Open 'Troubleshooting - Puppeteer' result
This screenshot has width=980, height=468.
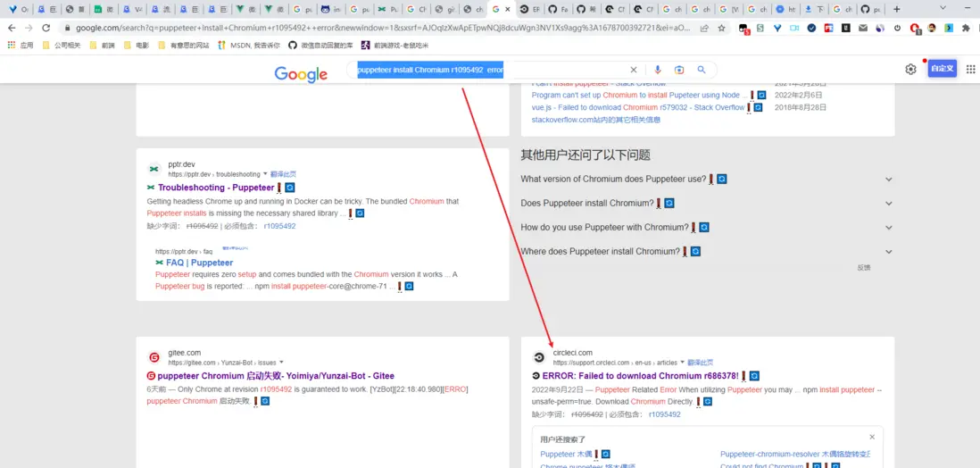(216, 188)
